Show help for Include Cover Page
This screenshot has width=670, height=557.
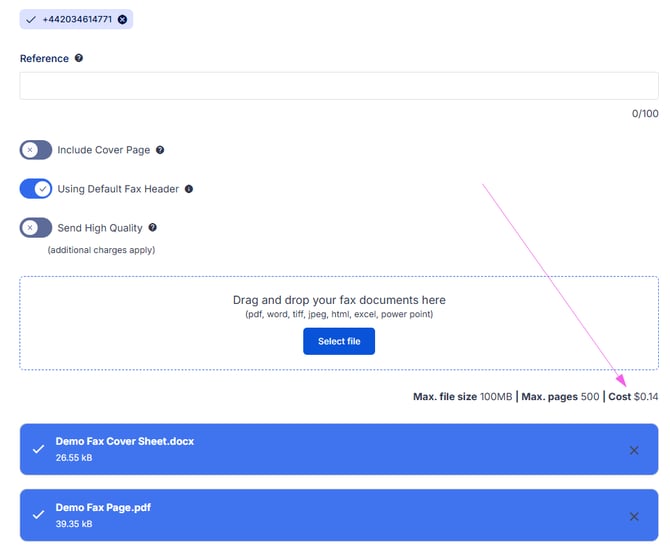point(160,150)
